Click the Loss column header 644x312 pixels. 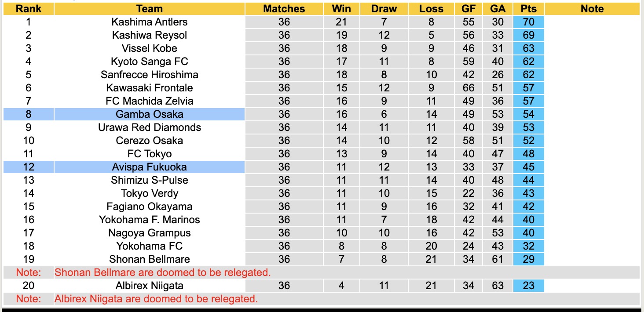coord(431,9)
